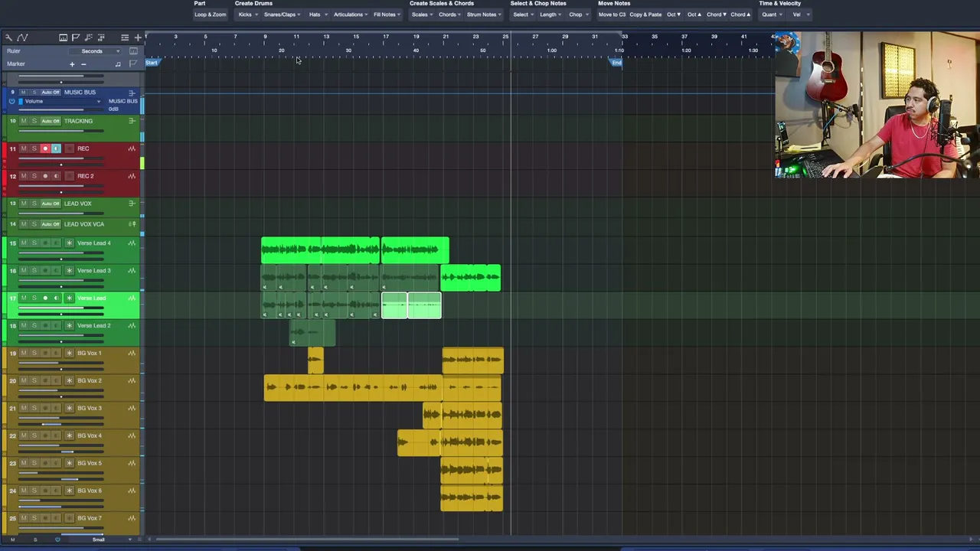Click the Oct up button
The height and width of the screenshot is (551, 980).
point(694,15)
